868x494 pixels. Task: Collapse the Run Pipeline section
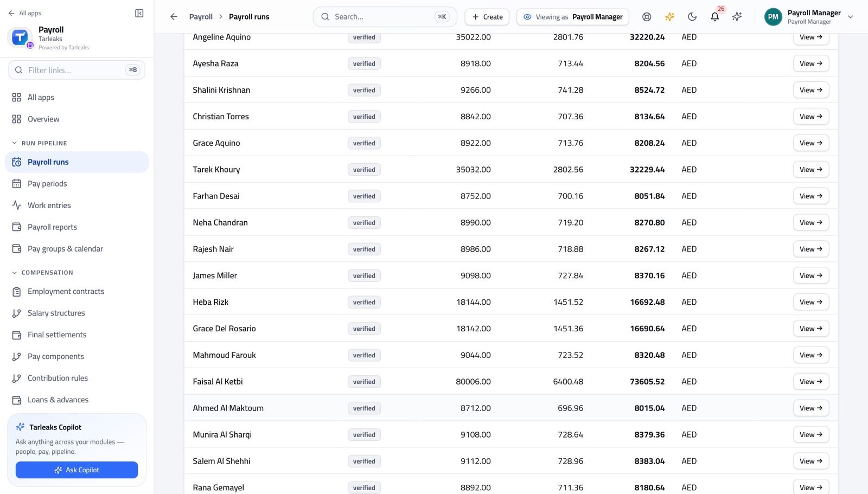pyautogui.click(x=39, y=143)
